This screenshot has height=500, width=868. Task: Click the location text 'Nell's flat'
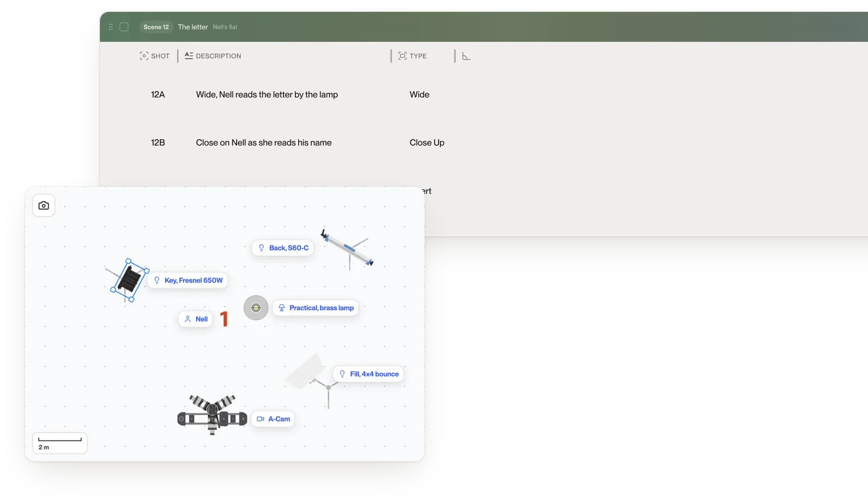(225, 27)
